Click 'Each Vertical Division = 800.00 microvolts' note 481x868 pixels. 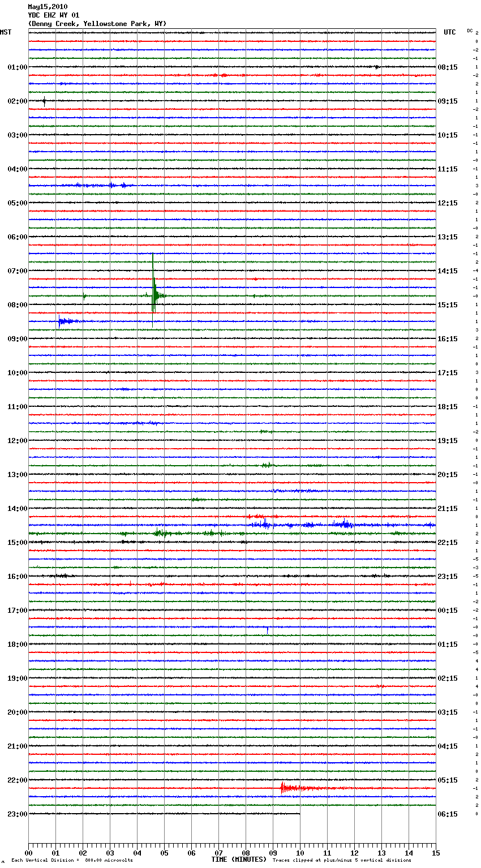(72, 860)
